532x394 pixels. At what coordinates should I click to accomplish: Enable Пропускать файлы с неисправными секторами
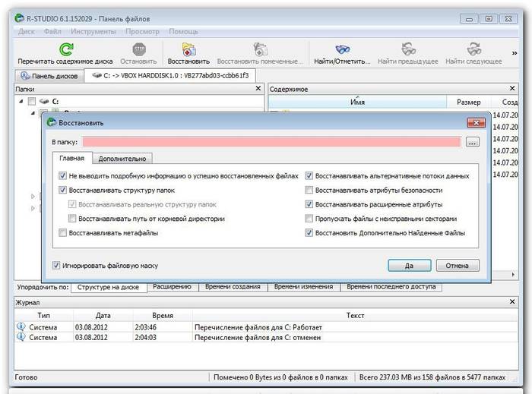[x=309, y=219]
